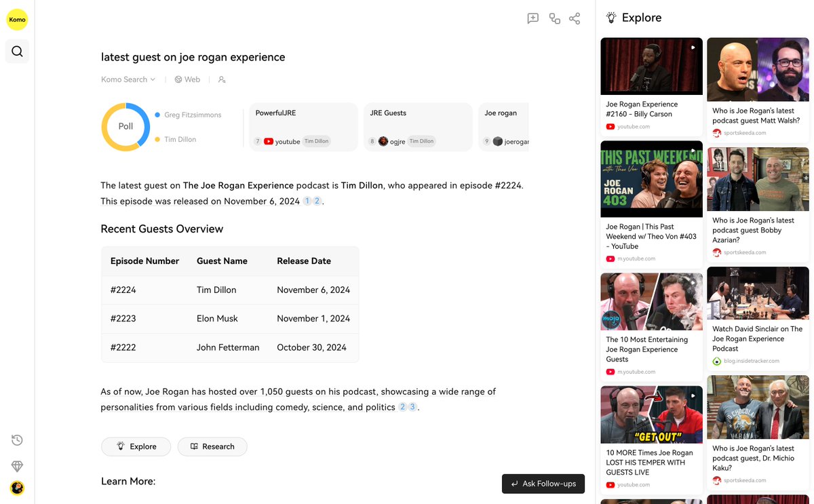Click the Komo logo icon
The image size is (814, 504).
point(17,20)
